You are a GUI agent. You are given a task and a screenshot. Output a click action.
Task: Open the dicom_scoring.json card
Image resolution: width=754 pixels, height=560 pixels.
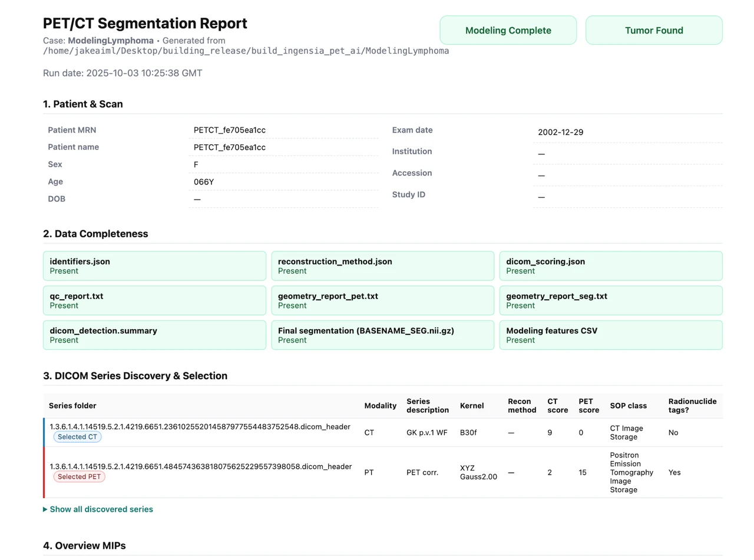(611, 266)
